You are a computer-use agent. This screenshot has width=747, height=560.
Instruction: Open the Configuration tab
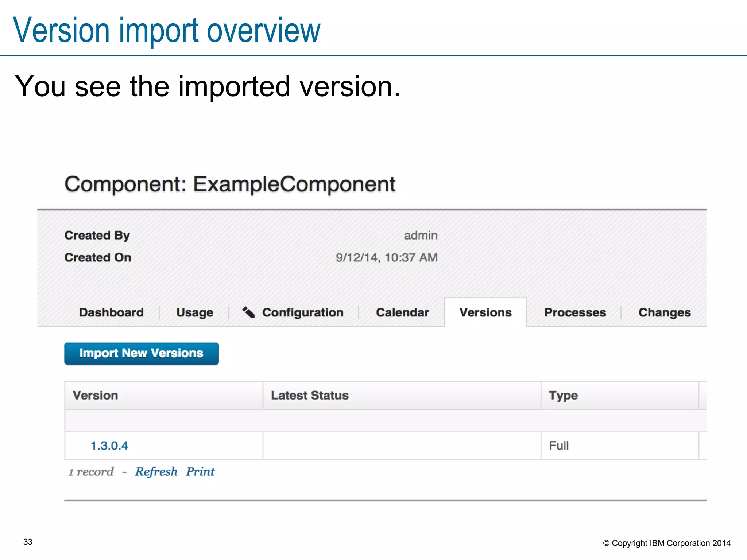303,313
